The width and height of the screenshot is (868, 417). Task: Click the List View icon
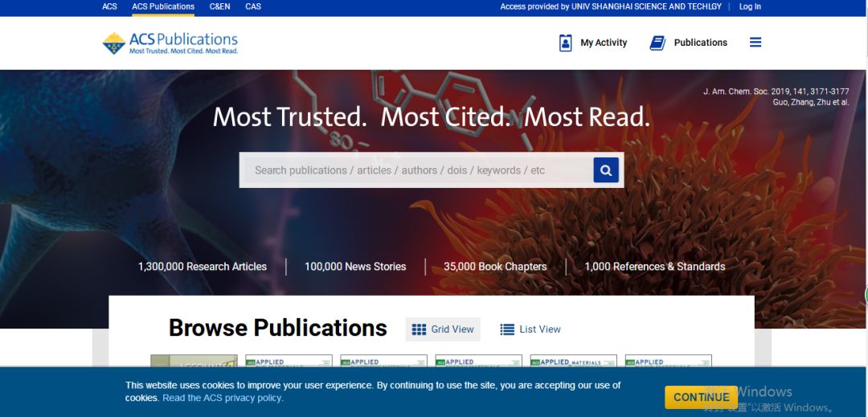[x=507, y=329]
